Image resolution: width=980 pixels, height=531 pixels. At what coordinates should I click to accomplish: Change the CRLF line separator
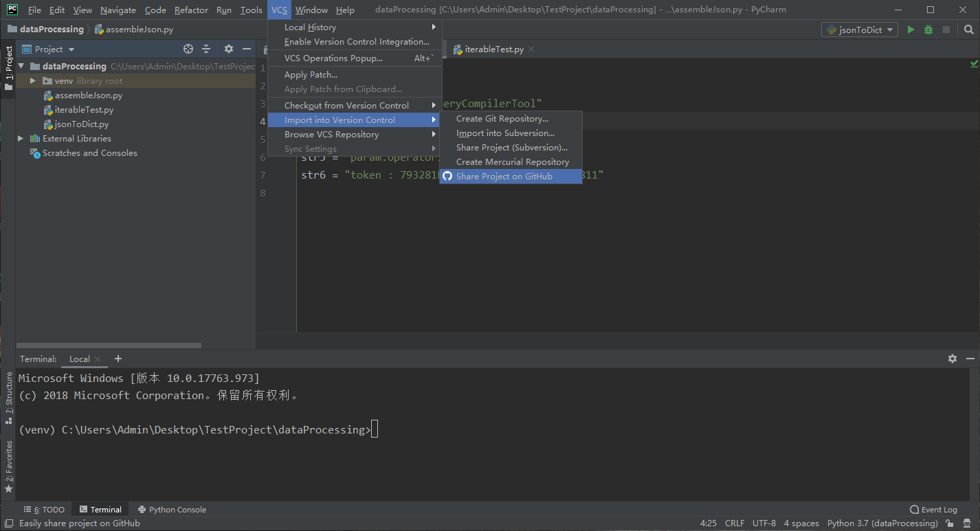pos(735,523)
